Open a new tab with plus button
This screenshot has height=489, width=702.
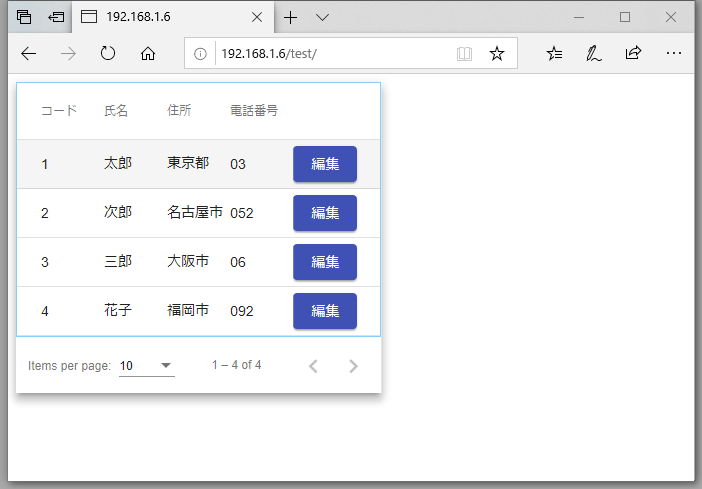(x=291, y=17)
